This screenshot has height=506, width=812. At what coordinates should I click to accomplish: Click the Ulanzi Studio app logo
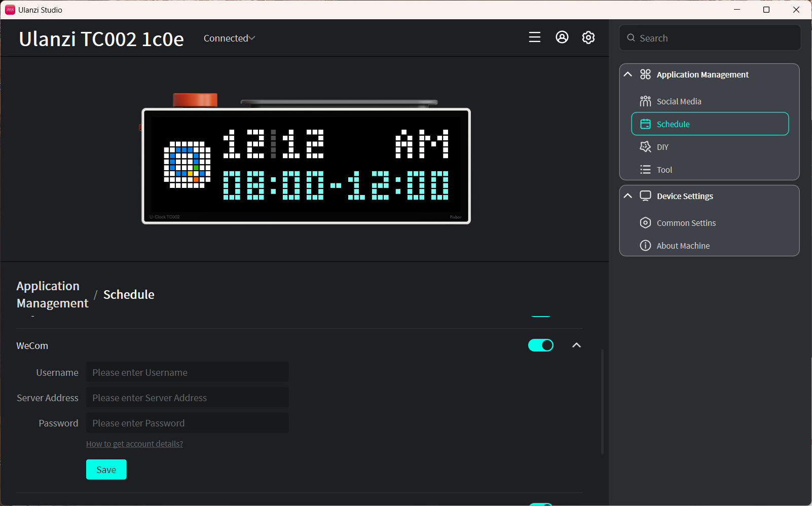pyautogui.click(x=10, y=10)
